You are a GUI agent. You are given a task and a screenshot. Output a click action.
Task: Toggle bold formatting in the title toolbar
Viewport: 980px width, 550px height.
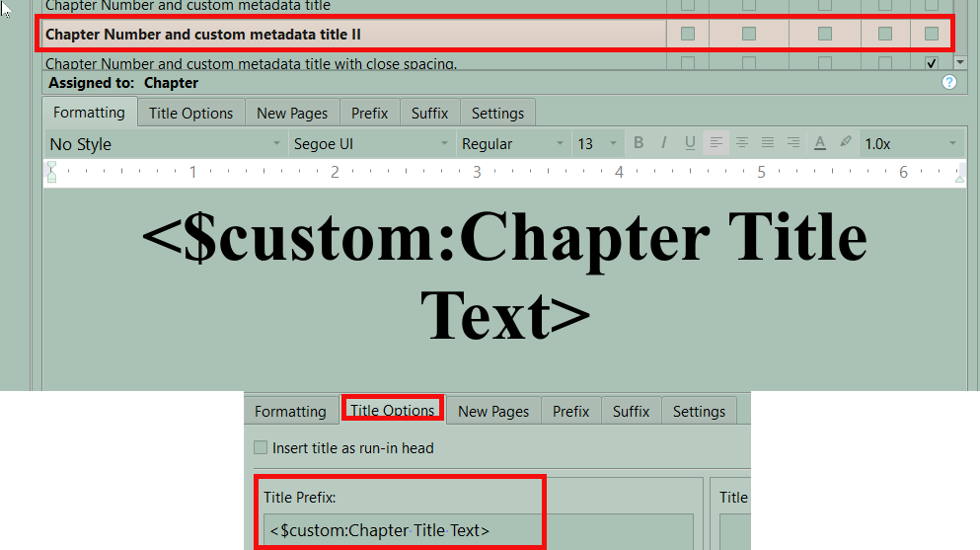(639, 143)
